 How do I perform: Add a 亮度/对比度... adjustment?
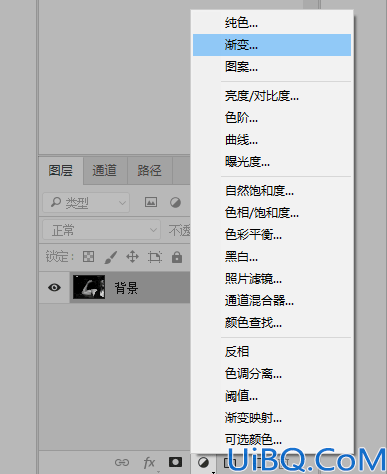(x=272, y=96)
